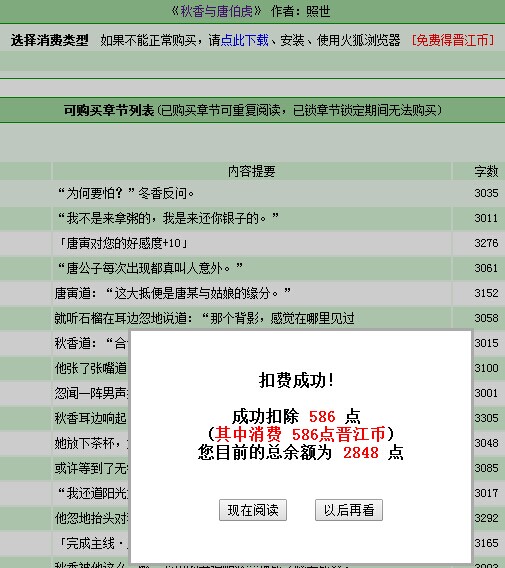Image resolution: width=505 pixels, height=568 pixels.
Task: Click the 内容提要 column header
Action: (251, 171)
